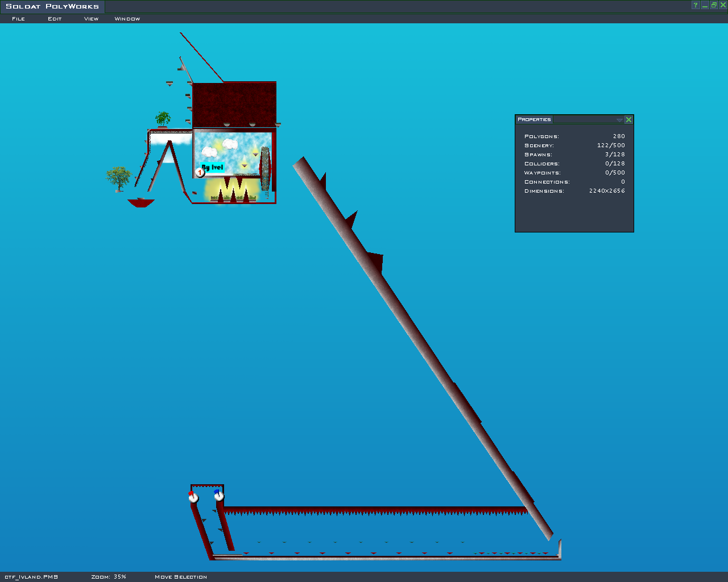Close the Properties panel
The width and height of the screenshot is (728, 582).
[628, 119]
